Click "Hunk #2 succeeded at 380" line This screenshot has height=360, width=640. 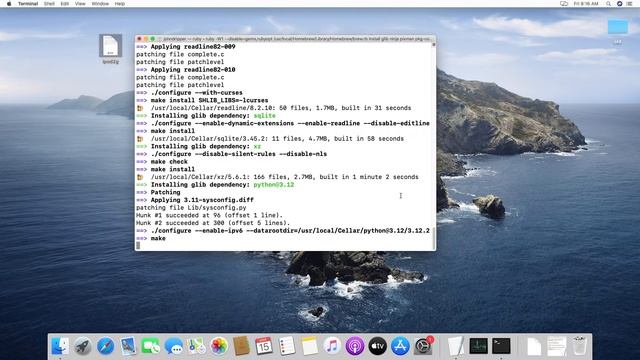(x=213, y=223)
